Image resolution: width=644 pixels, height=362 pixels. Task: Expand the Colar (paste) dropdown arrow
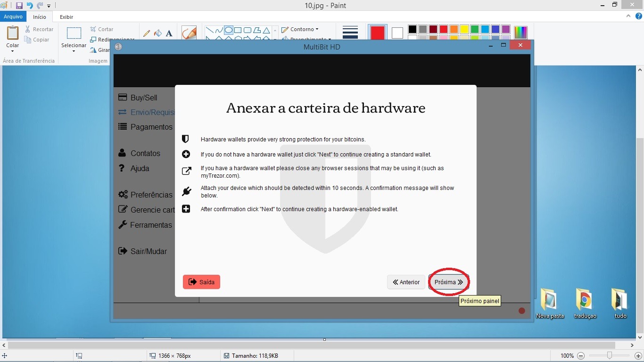tap(12, 51)
